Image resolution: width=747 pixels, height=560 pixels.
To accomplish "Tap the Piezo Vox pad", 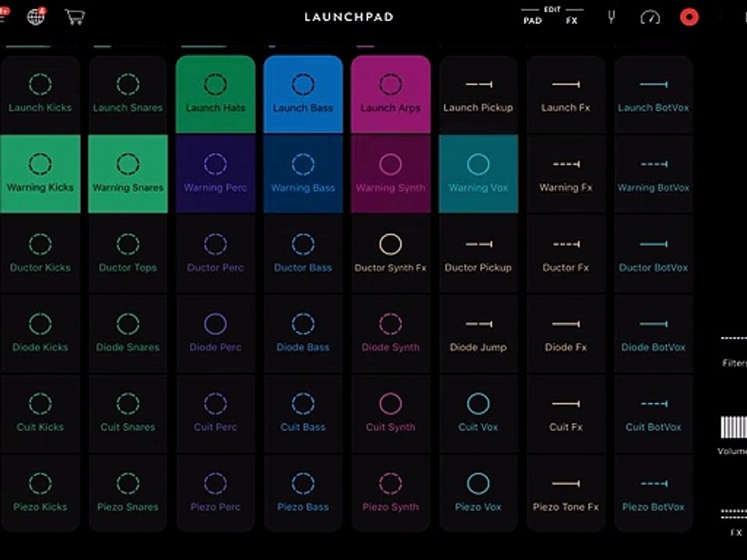I will click(x=479, y=493).
